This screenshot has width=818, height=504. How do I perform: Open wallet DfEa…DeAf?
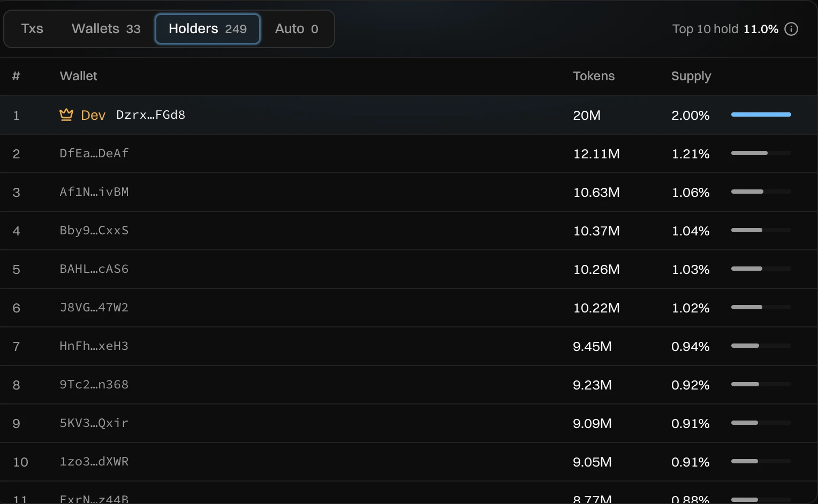point(94,154)
